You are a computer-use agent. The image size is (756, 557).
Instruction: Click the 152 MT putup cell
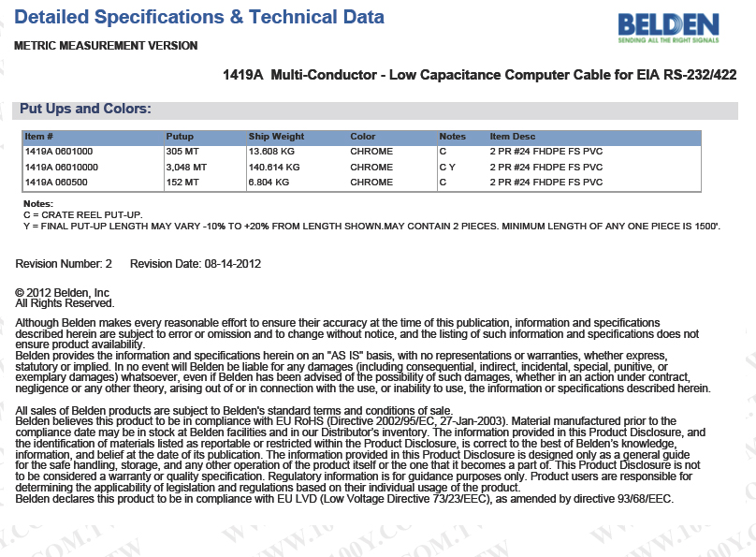coord(181,182)
